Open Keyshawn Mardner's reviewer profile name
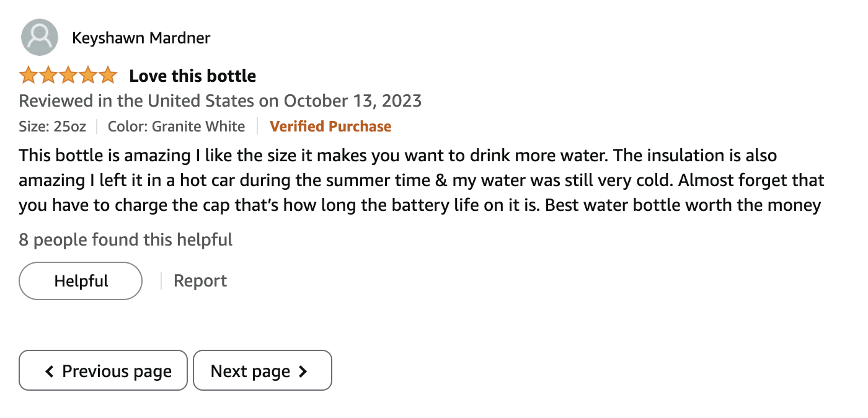Screen dimensions: 868x418 (x=141, y=38)
